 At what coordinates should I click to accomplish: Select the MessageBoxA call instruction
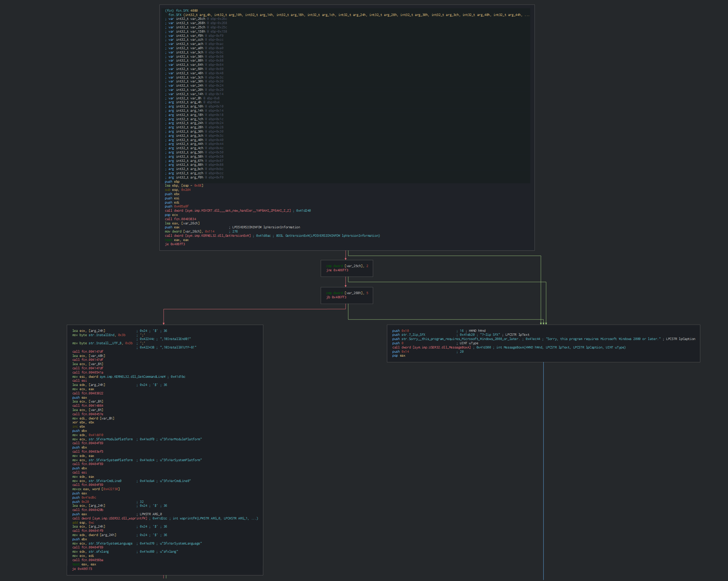(x=431, y=347)
